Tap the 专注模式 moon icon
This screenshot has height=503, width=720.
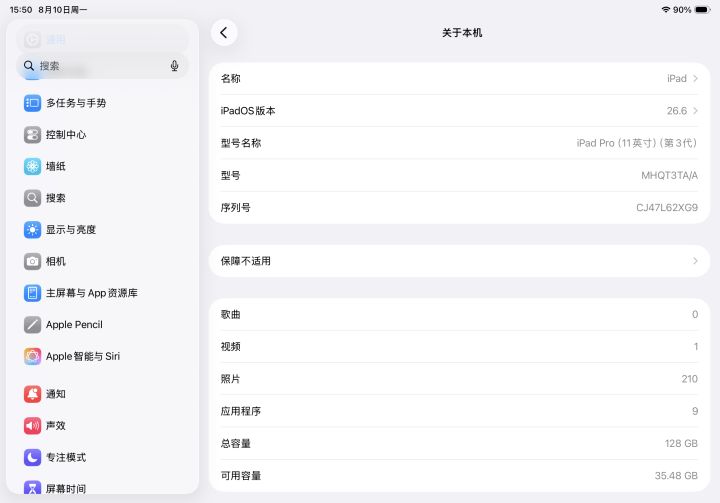pyautogui.click(x=32, y=458)
